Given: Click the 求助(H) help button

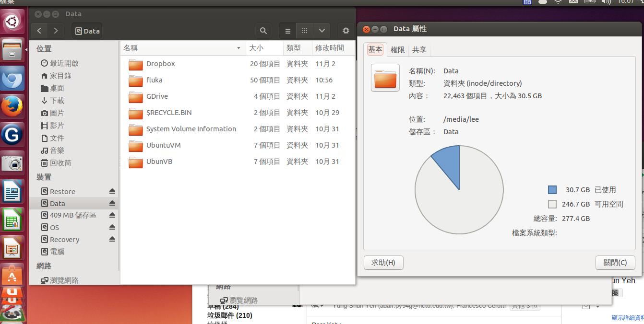Looking at the screenshot, I should (x=383, y=263).
